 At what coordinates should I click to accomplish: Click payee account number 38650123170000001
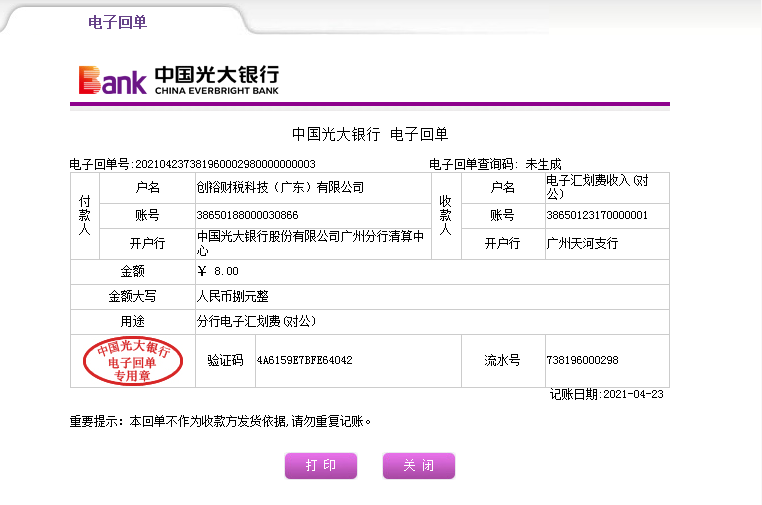tap(597, 215)
